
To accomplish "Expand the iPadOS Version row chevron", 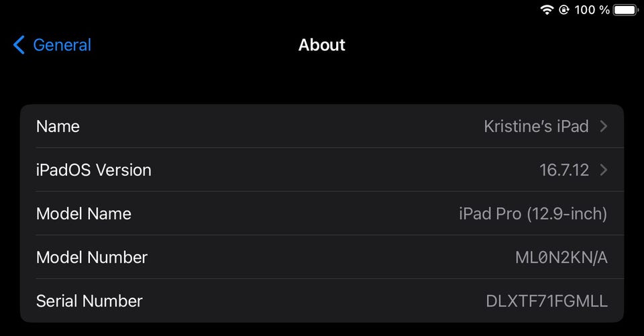I will pos(604,170).
